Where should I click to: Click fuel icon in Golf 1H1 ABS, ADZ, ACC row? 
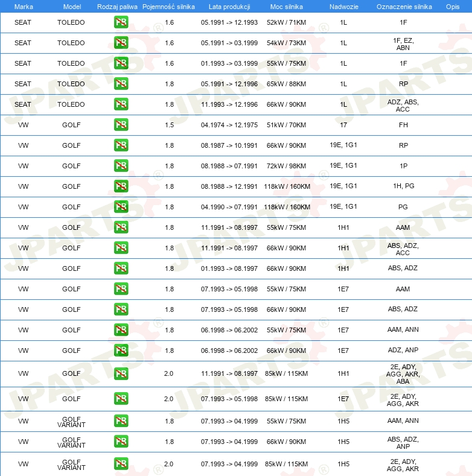(121, 247)
